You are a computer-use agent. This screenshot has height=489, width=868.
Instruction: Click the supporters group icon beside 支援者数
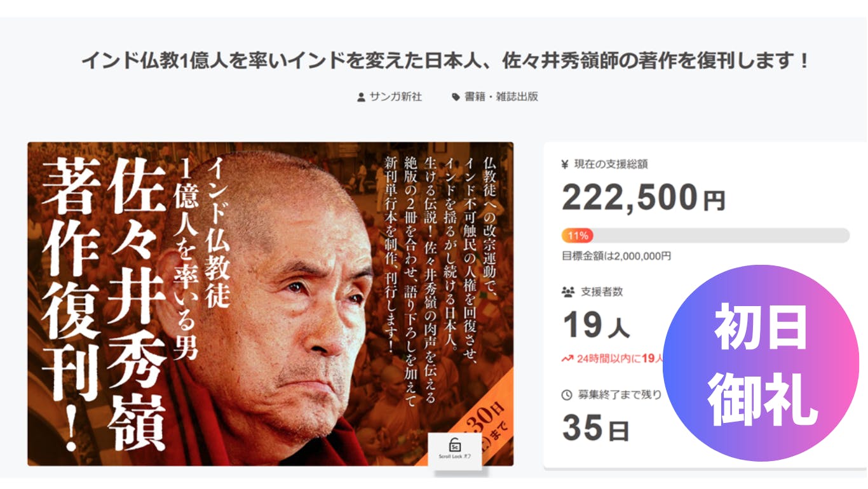[x=568, y=292]
